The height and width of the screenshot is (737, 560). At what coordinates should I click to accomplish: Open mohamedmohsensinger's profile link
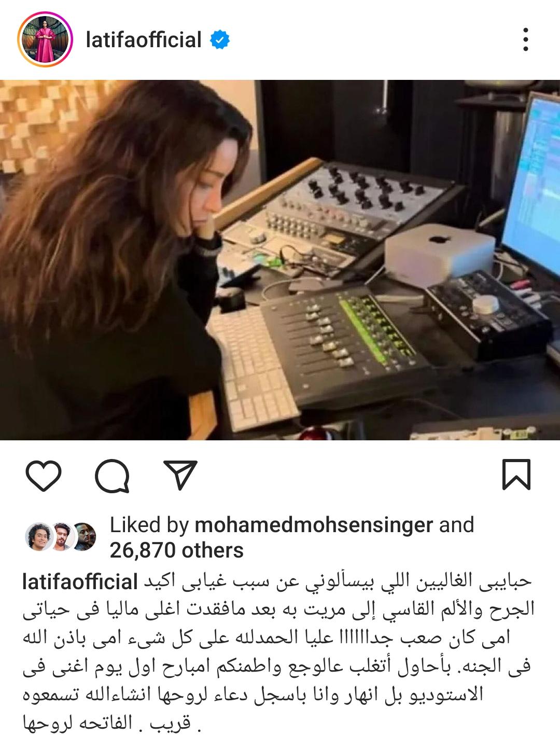coord(314,525)
